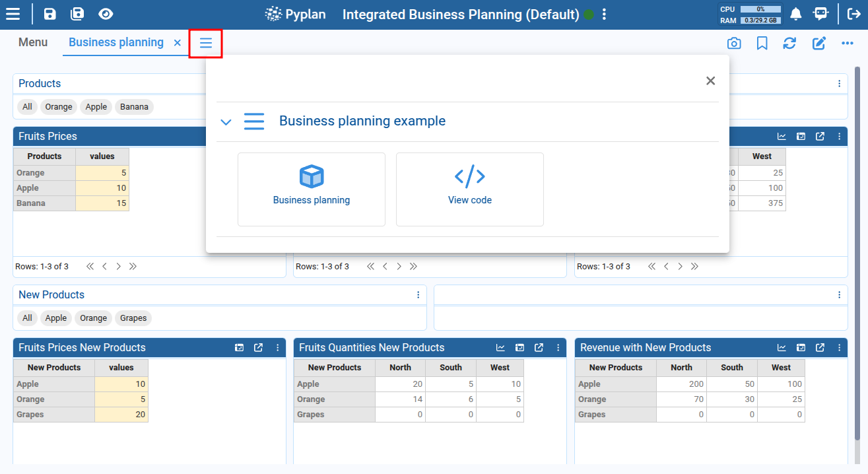Open the notifications bell

(x=796, y=14)
